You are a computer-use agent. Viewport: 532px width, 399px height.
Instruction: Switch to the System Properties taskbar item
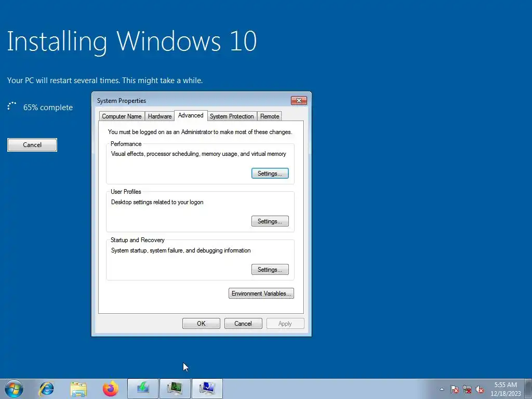207,389
